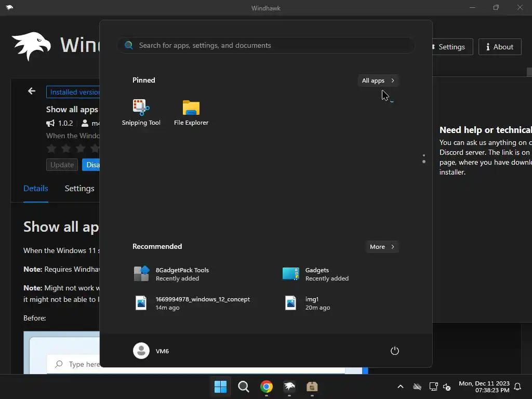532x399 pixels.
Task: Click the Installed version label
Action: tap(73, 92)
